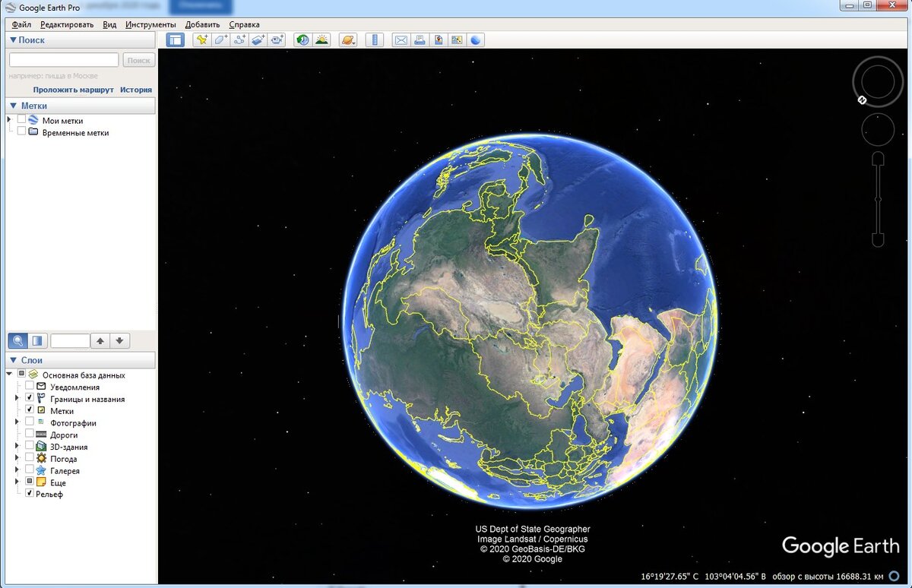912x588 pixels.
Task: Open the Добавить menu
Action: 202,24
